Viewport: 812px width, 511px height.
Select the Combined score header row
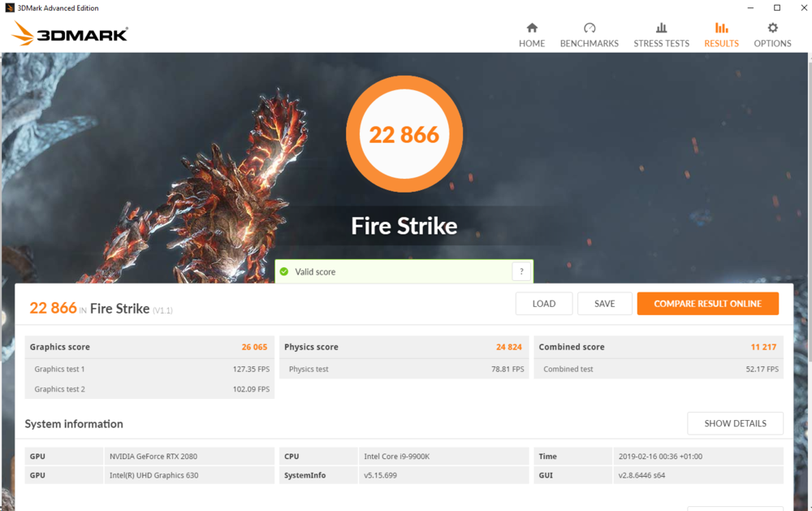tap(658, 347)
